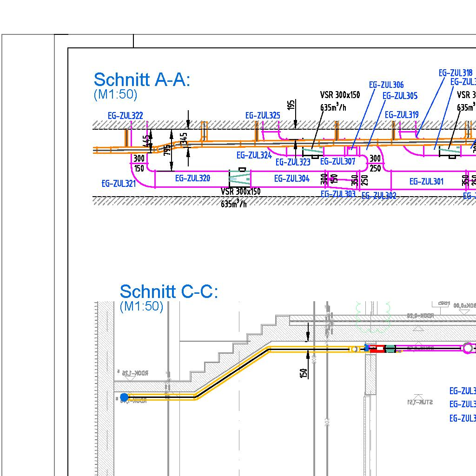Select the red component on yellow pipe

point(377,349)
